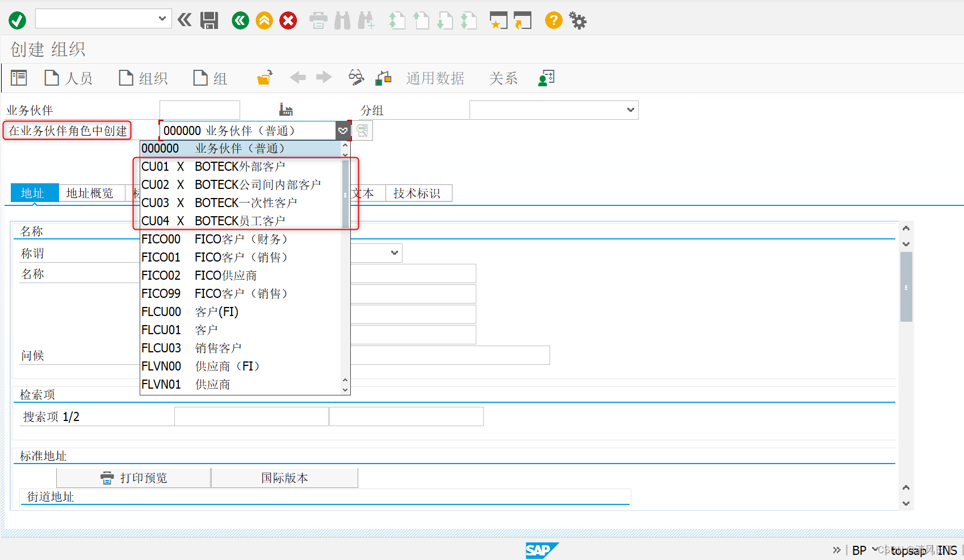Select role FLCU03 销售客户
Viewport: 964px width, 560px height.
click(241, 348)
